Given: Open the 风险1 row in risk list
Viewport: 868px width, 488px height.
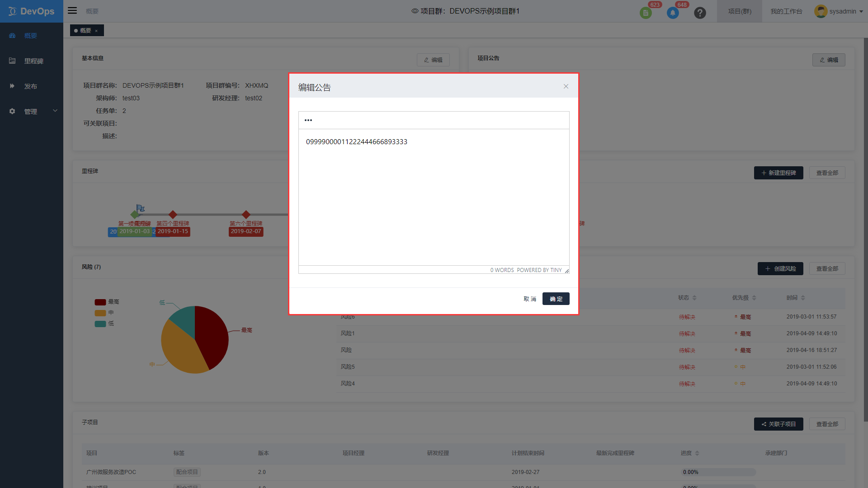Looking at the screenshot, I should [590, 333].
